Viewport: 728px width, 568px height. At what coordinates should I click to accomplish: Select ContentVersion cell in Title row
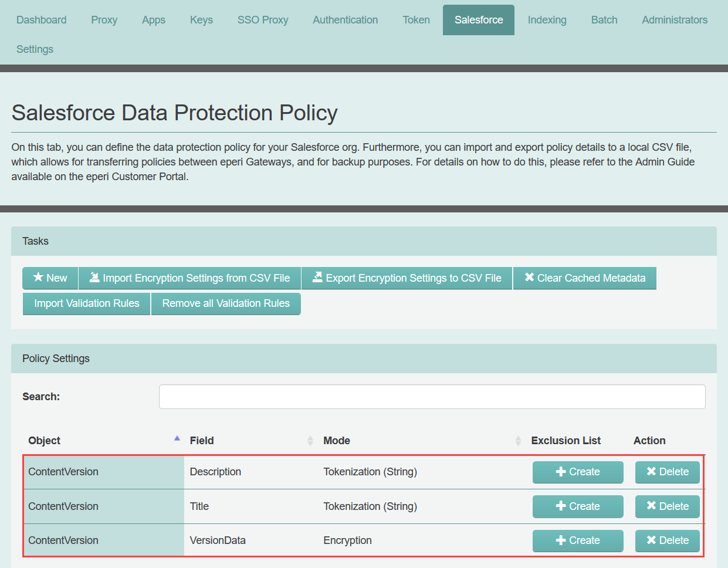[103, 506]
